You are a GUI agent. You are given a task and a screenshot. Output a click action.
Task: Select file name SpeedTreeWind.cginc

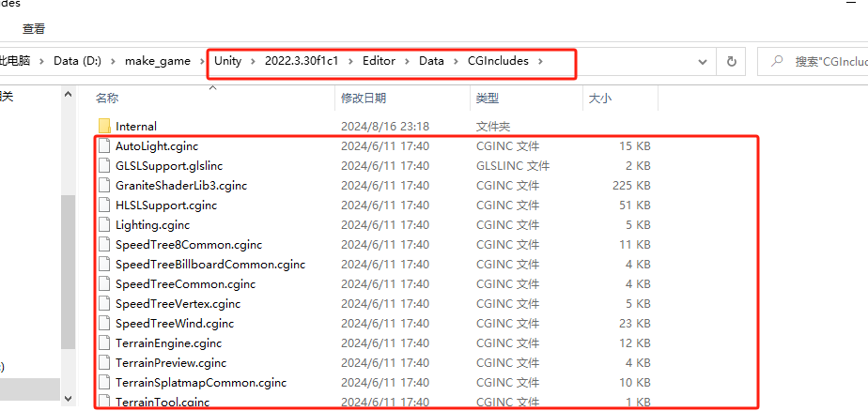click(175, 323)
